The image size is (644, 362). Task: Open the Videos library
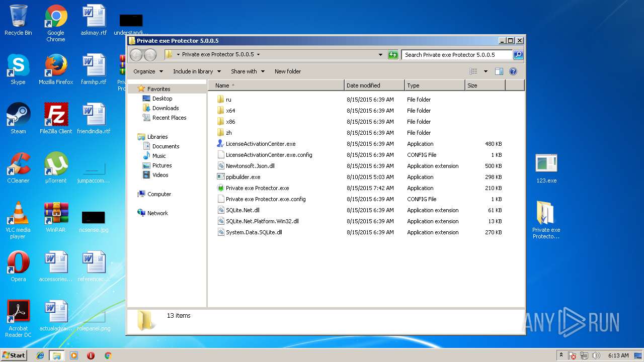coord(160,175)
